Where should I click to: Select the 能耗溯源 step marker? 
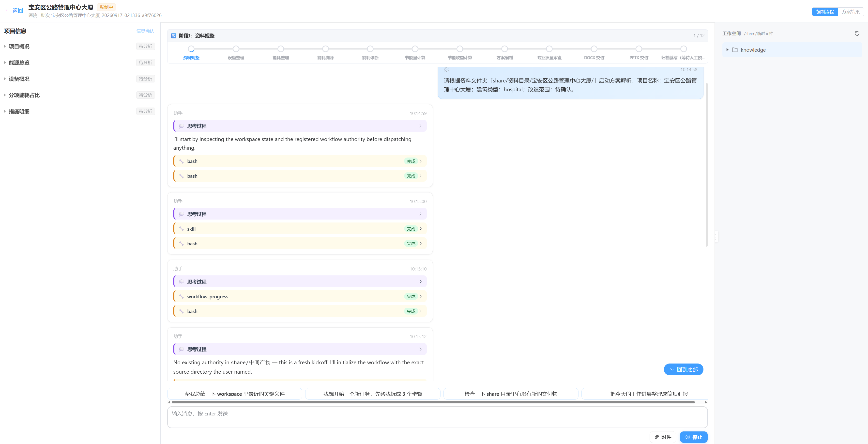[325, 49]
